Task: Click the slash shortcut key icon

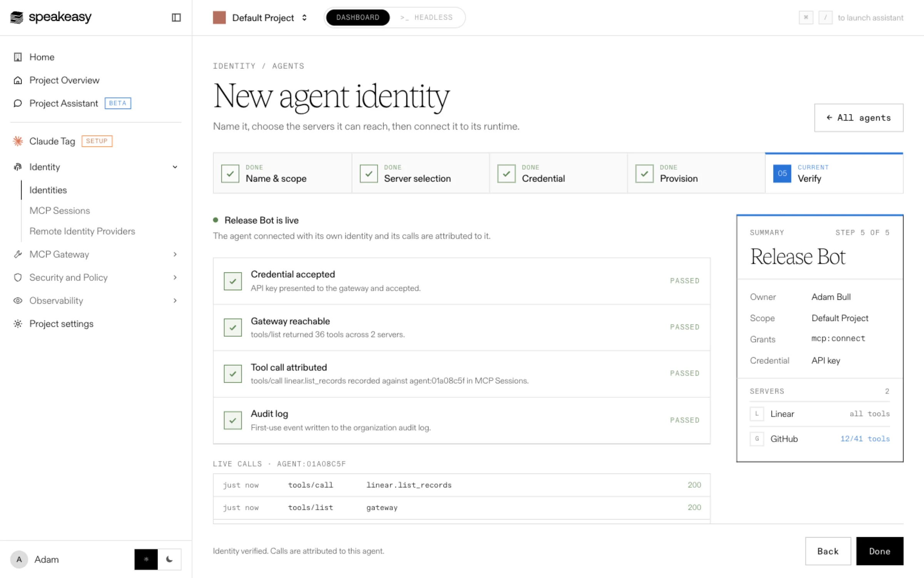Action: tap(825, 17)
